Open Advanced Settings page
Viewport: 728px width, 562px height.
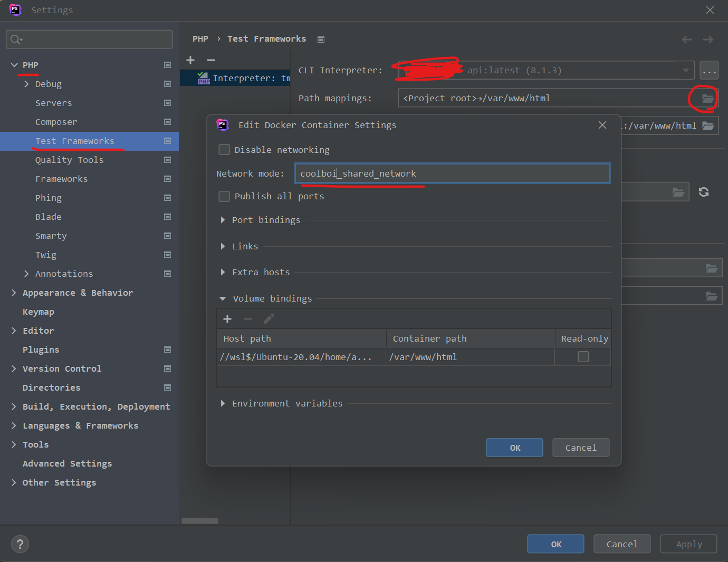[67, 463]
